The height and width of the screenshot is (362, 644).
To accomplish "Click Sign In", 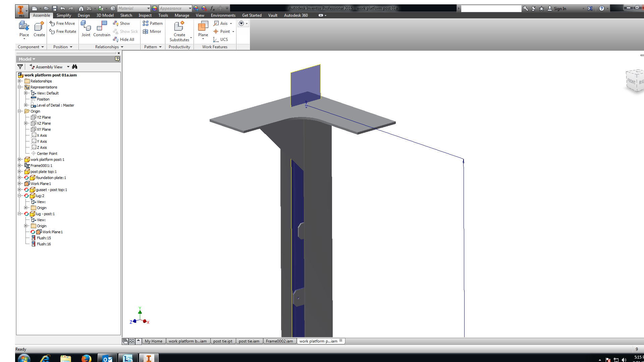I will pyautogui.click(x=557, y=8).
